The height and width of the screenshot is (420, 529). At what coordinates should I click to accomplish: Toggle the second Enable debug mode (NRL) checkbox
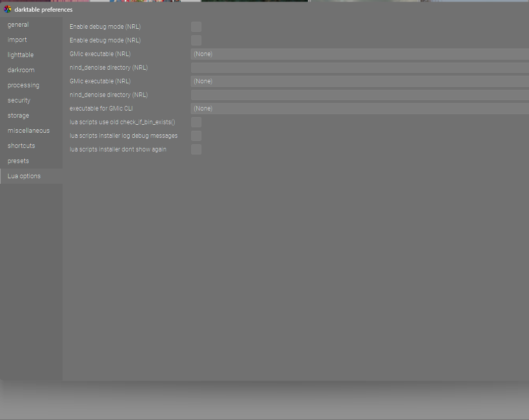point(196,40)
